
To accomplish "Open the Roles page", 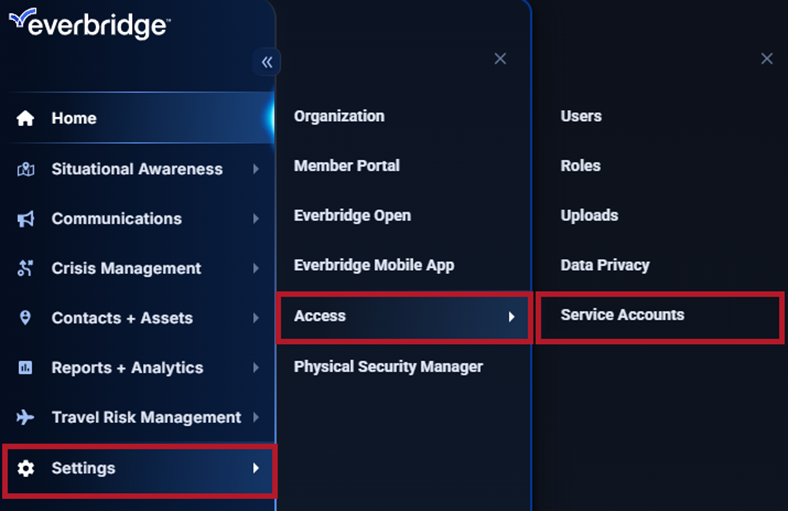I will tap(580, 166).
